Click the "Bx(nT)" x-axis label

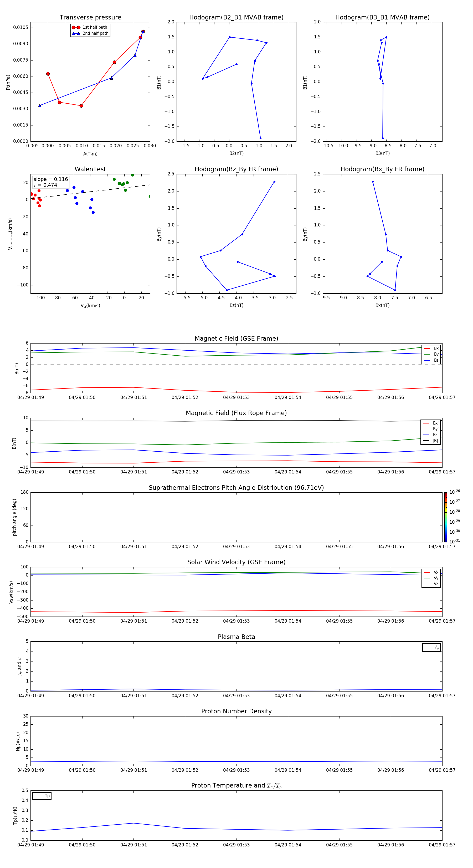point(382,305)
